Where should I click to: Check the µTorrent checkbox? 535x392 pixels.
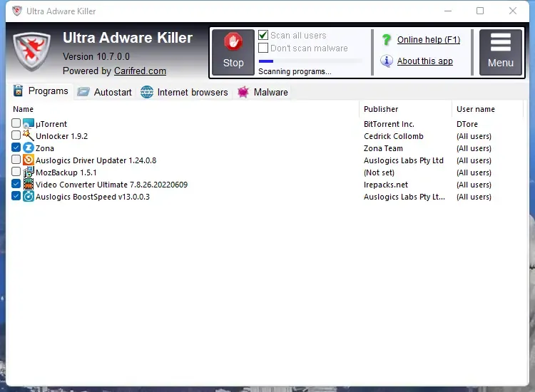16,123
